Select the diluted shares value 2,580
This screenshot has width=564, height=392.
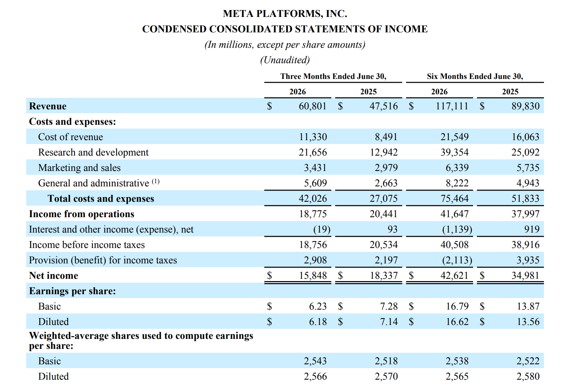click(x=528, y=377)
